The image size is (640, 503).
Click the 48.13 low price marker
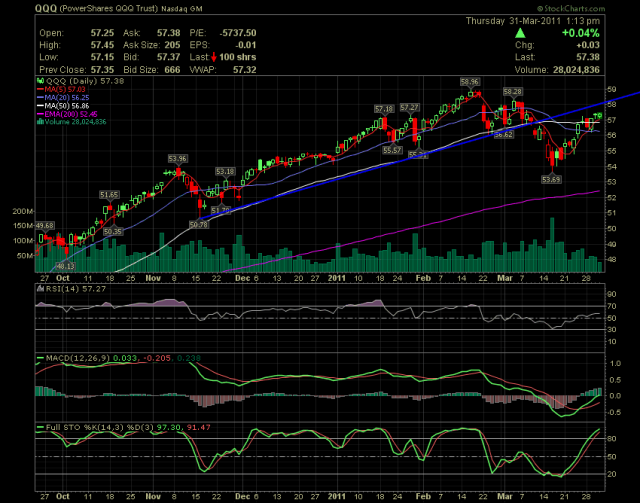click(x=65, y=266)
